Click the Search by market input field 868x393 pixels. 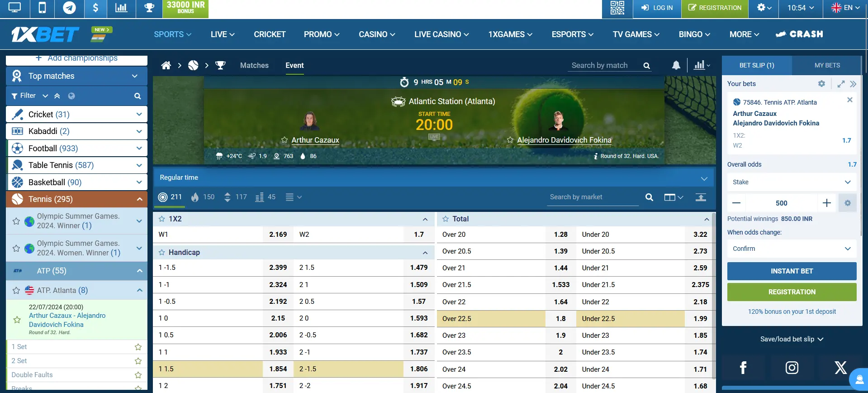pyautogui.click(x=593, y=197)
